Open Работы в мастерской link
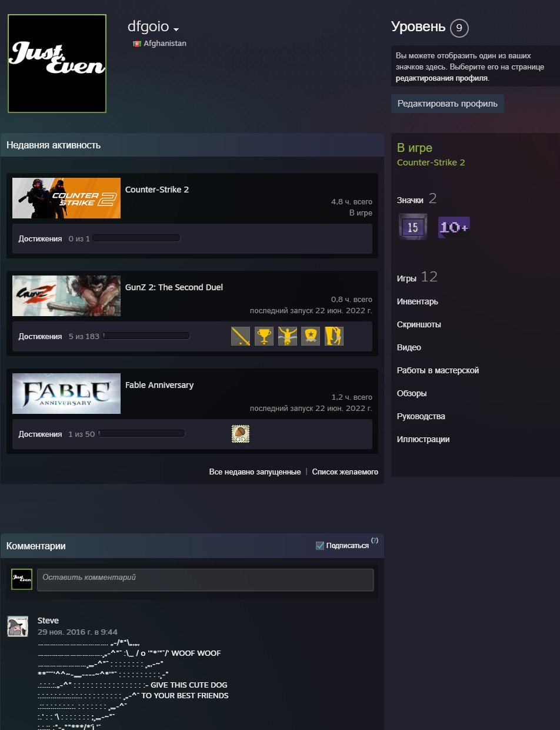 click(438, 370)
